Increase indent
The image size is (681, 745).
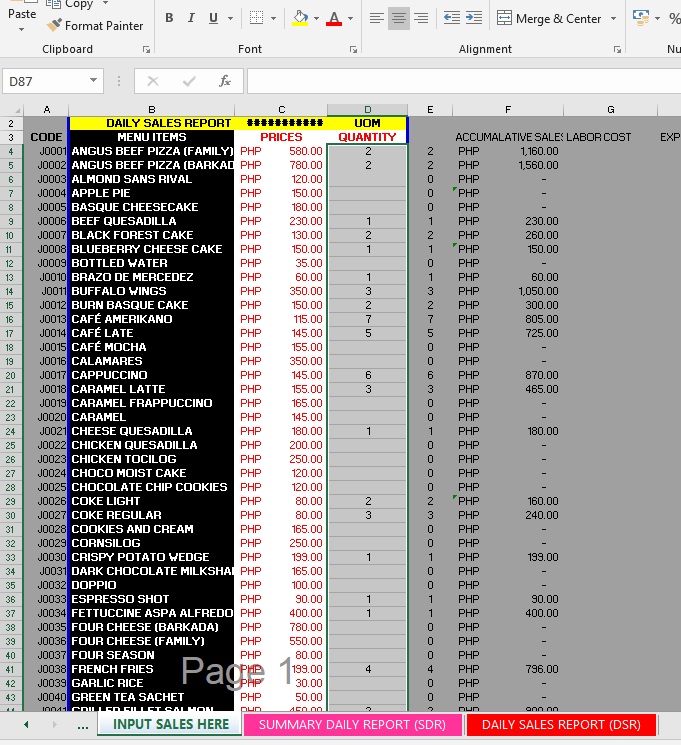(474, 18)
